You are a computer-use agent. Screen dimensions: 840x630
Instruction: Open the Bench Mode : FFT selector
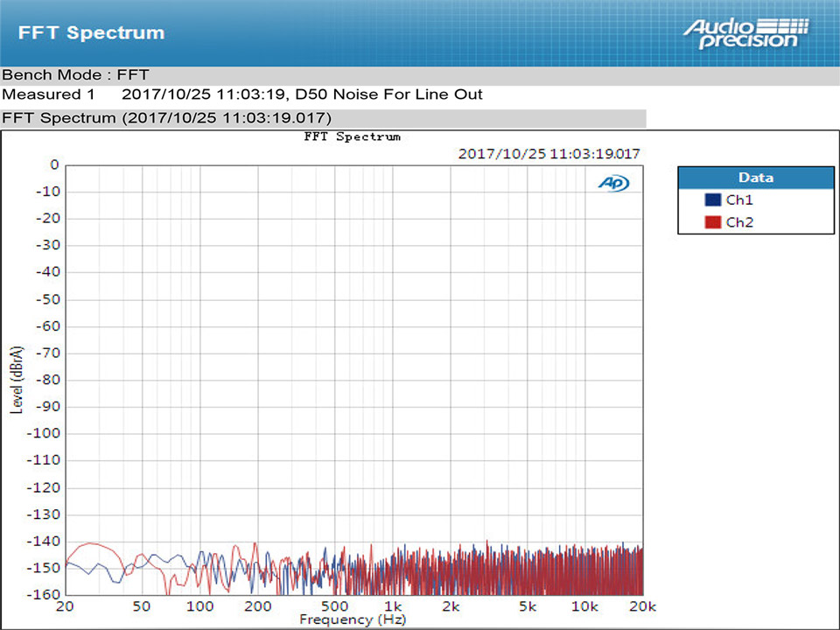click(74, 75)
